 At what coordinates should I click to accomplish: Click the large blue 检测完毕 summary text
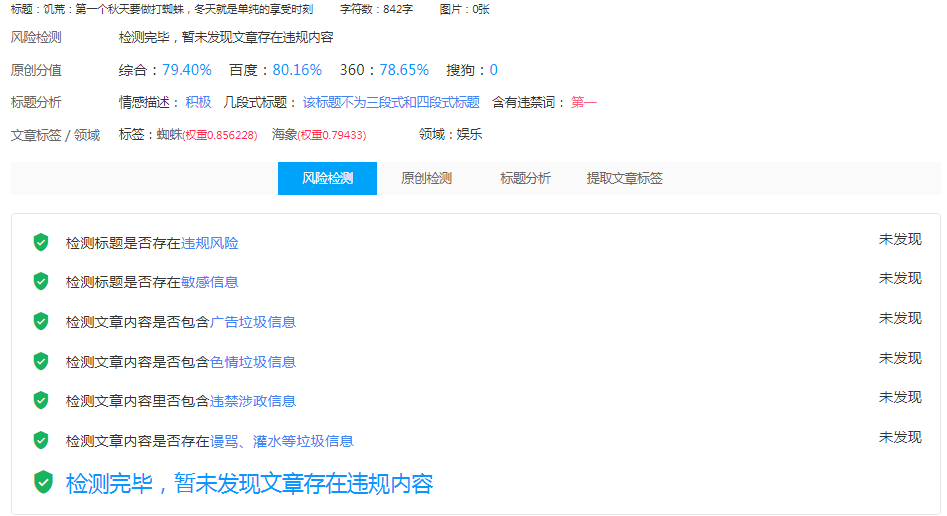tap(249, 483)
